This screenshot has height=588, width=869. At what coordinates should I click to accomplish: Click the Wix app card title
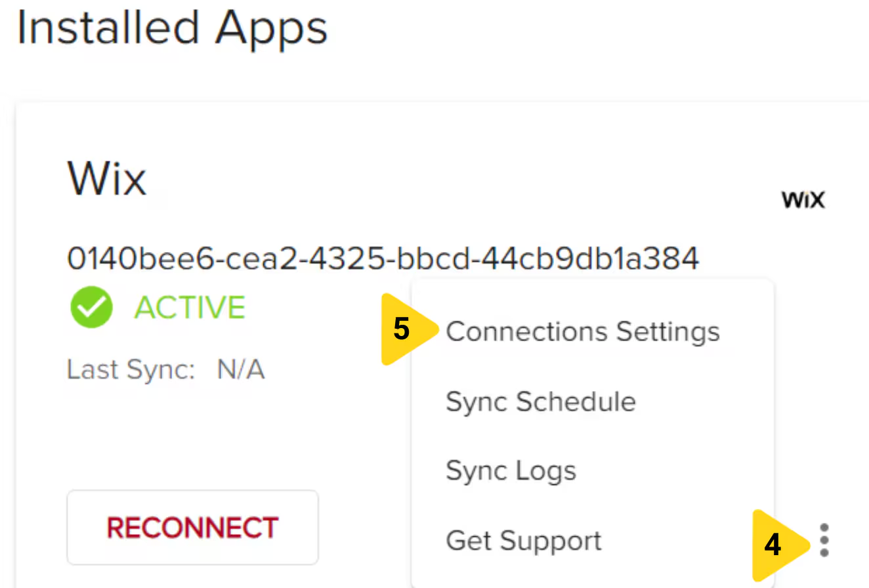tap(106, 178)
